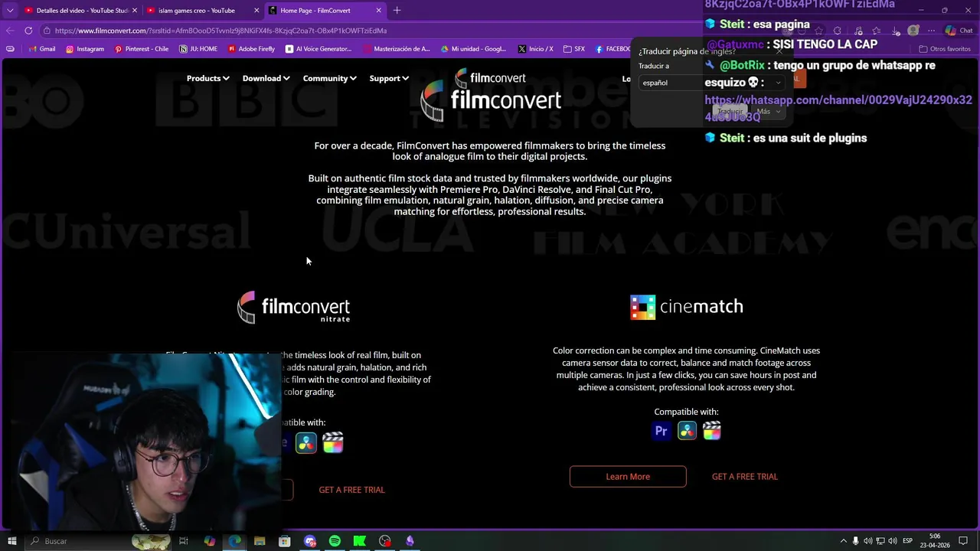Click CineMatch GET A FREE TRIAL link
Image resolution: width=980 pixels, height=551 pixels.
click(745, 476)
